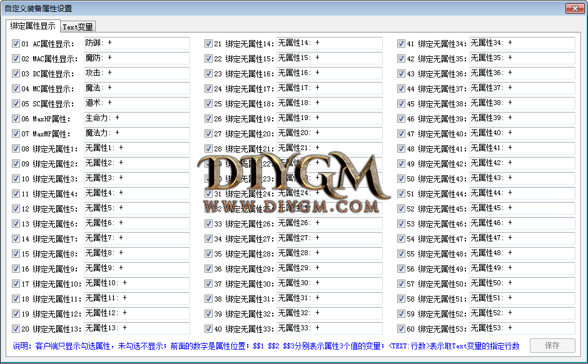Toggle 33 绑定无属性26 checkbox
This screenshot has height=364, width=588.
pyautogui.click(x=208, y=224)
